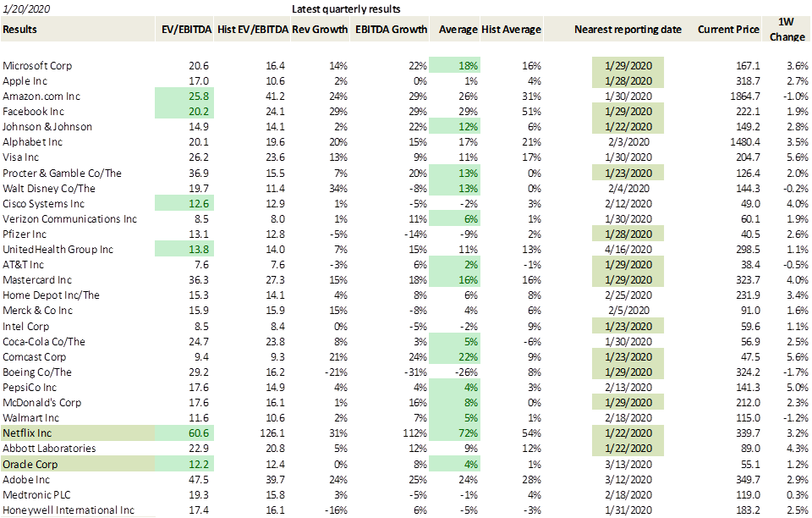The height and width of the screenshot is (518, 812).
Task: Select Amazon.com Inc EV/EBITDA value 25.8
Action: pyautogui.click(x=199, y=96)
